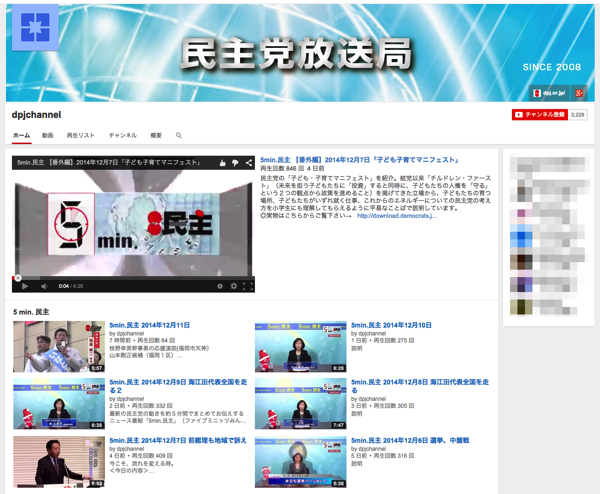Image resolution: width=600 pixels, height=494 pixels.
Task: Click the channel search magnifier icon
Action: pos(179,135)
